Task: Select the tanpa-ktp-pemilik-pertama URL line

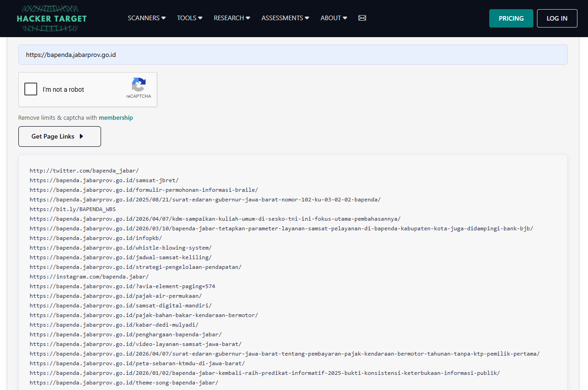Action: (285, 353)
